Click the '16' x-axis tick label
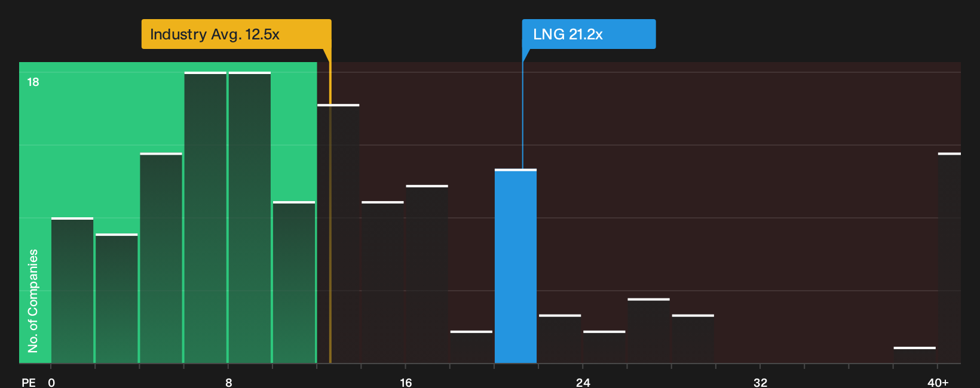The width and height of the screenshot is (980, 388). click(406, 382)
